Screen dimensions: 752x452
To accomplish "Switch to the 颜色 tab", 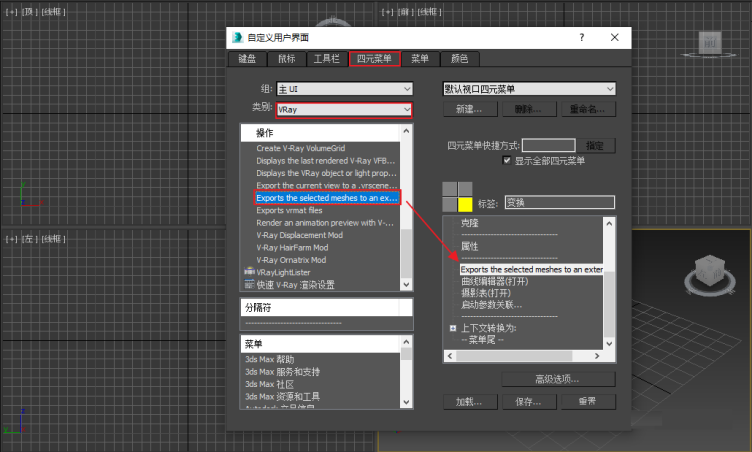I will [459, 59].
